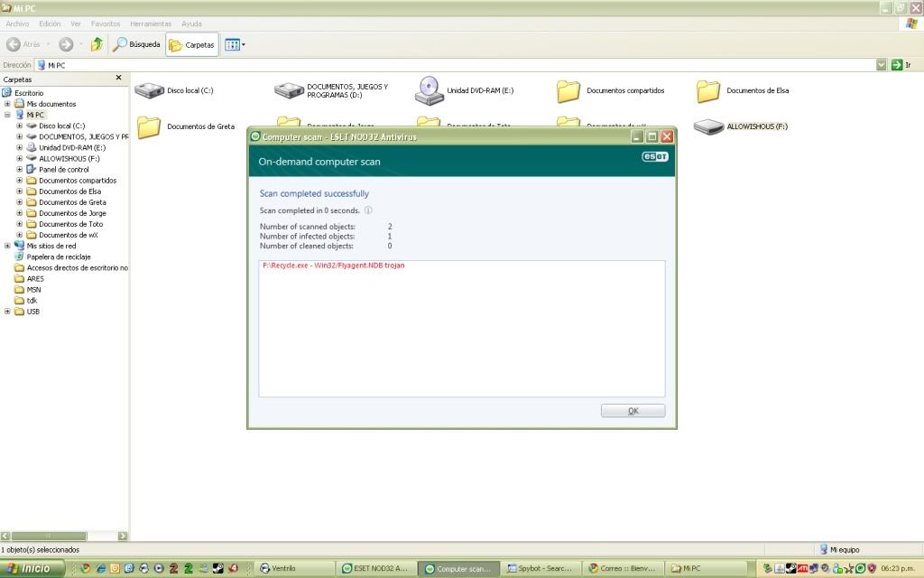Launch Internet Explorer from quick launch
Image resolution: width=924 pixels, height=578 pixels.
coord(101,569)
